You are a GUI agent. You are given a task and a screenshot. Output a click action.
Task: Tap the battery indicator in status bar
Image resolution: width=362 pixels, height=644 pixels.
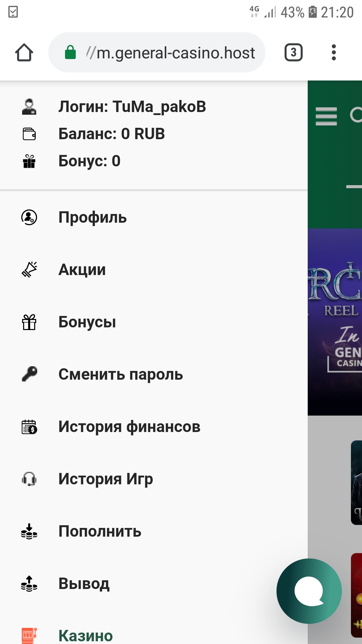tap(312, 12)
